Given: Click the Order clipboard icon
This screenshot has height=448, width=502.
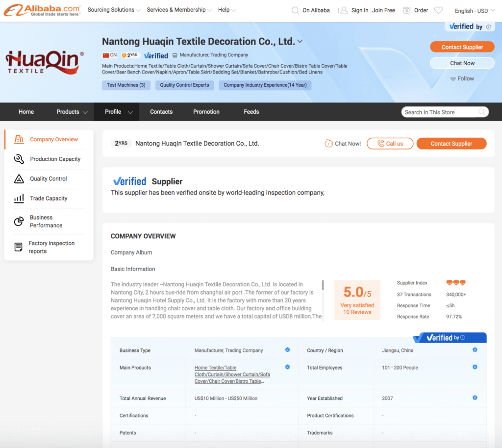Looking at the screenshot, I should tap(406, 10).
